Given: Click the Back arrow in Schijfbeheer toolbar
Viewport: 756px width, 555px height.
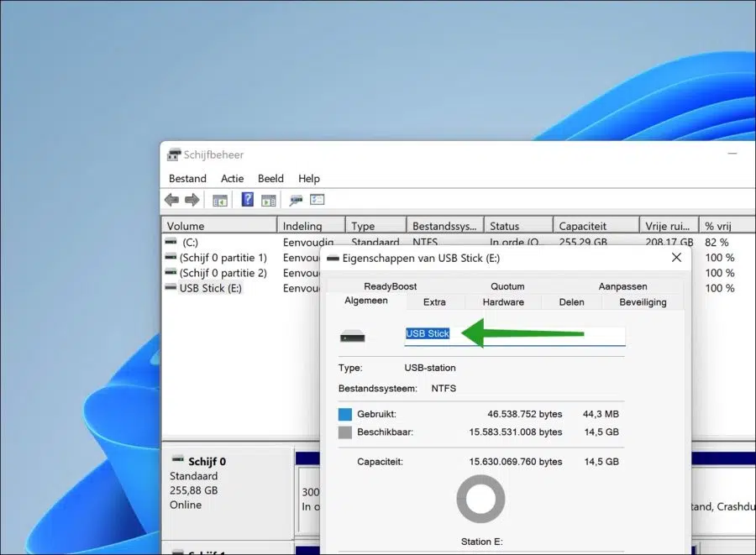Looking at the screenshot, I should 171,200.
